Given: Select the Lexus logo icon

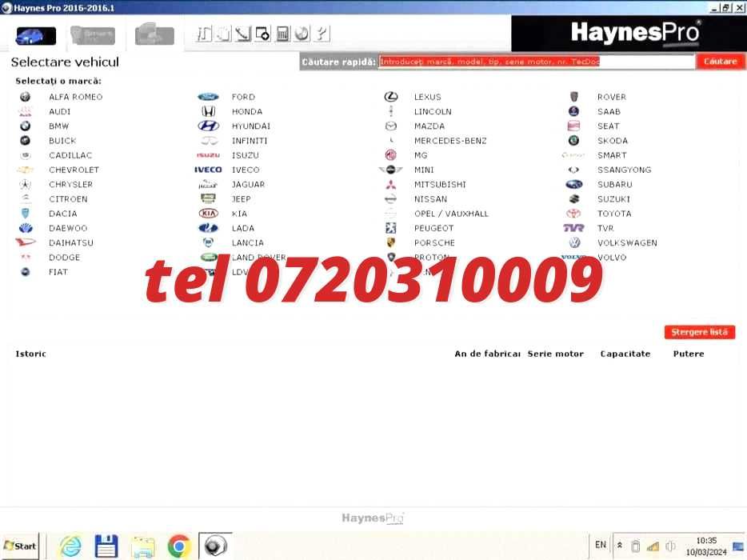Looking at the screenshot, I should (390, 97).
